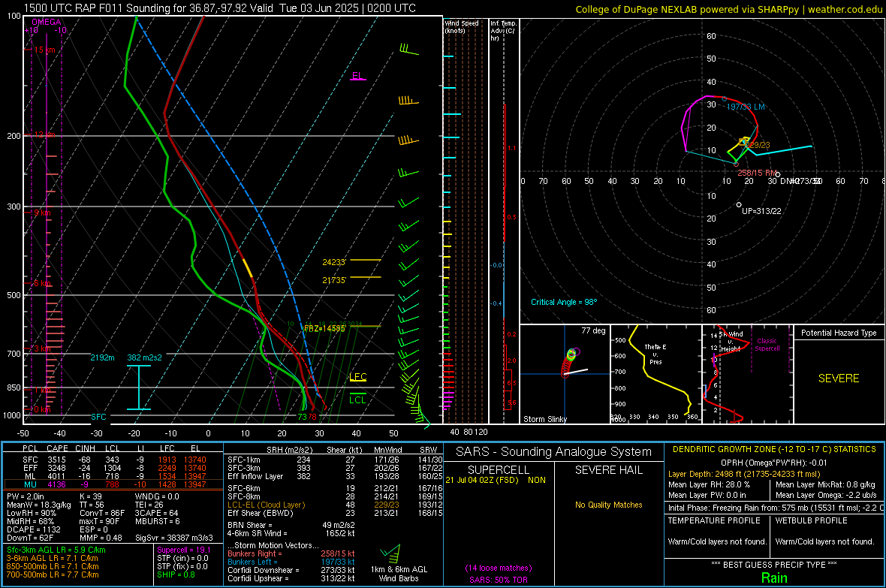Click the red 'Bunkers Right' storm motion row

291,554
